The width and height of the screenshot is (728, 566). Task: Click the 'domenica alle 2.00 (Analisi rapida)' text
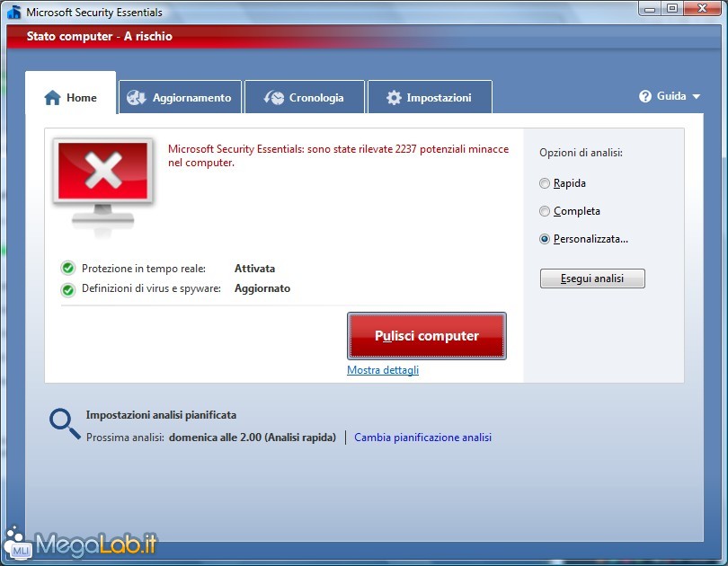tap(253, 438)
